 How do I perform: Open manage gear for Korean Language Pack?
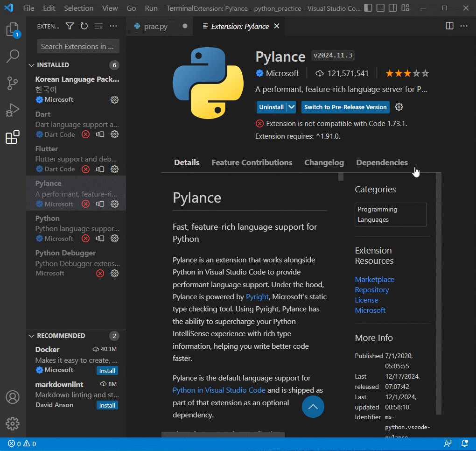(x=114, y=99)
